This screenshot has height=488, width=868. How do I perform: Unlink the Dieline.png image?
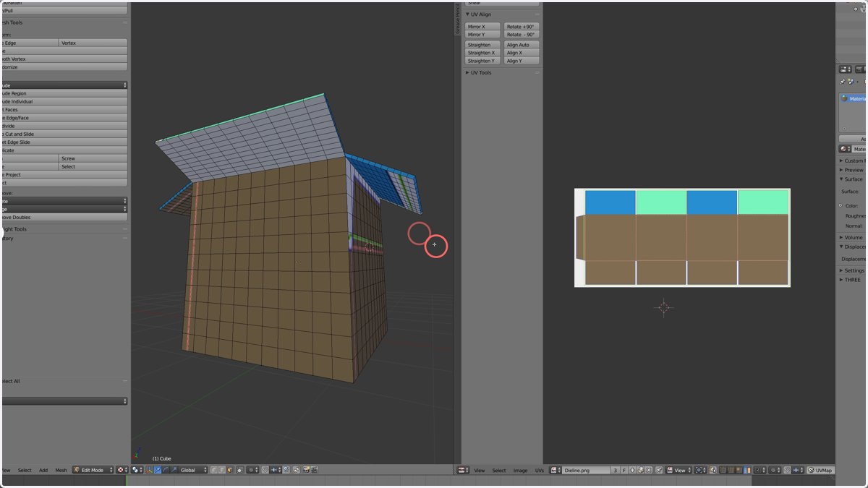649,470
